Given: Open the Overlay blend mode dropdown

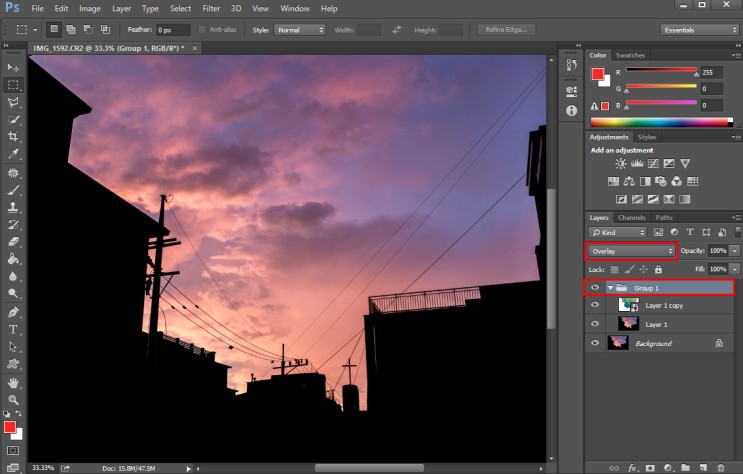Looking at the screenshot, I should pos(631,251).
